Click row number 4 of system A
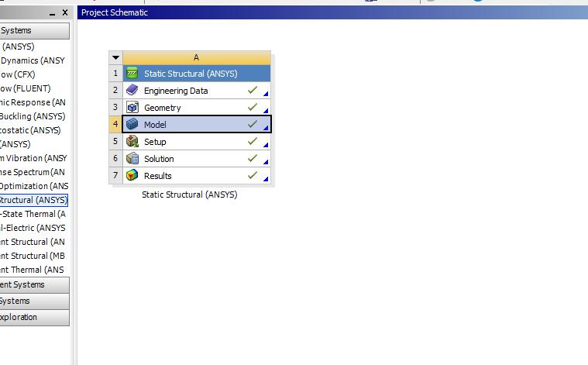588x365 pixels. tap(115, 124)
